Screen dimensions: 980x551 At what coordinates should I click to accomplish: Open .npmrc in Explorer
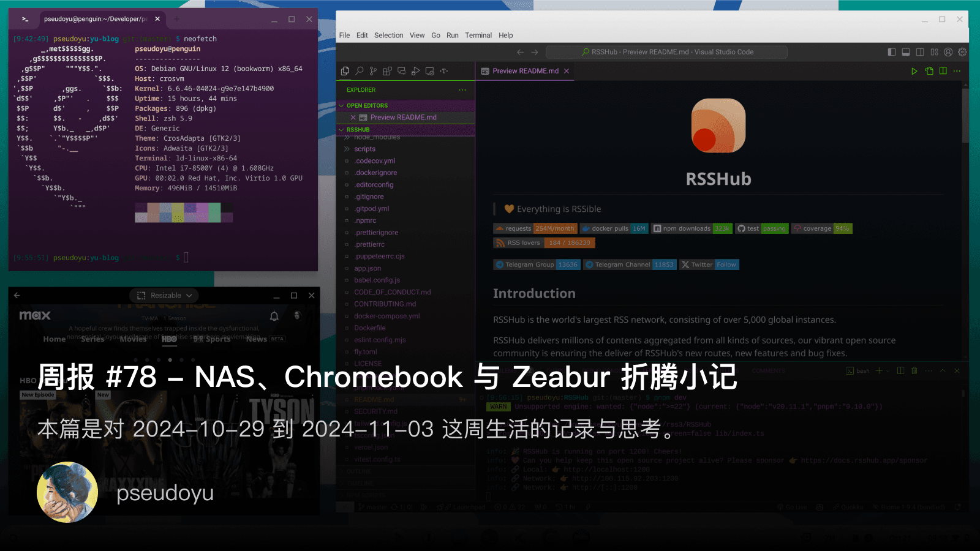(366, 220)
